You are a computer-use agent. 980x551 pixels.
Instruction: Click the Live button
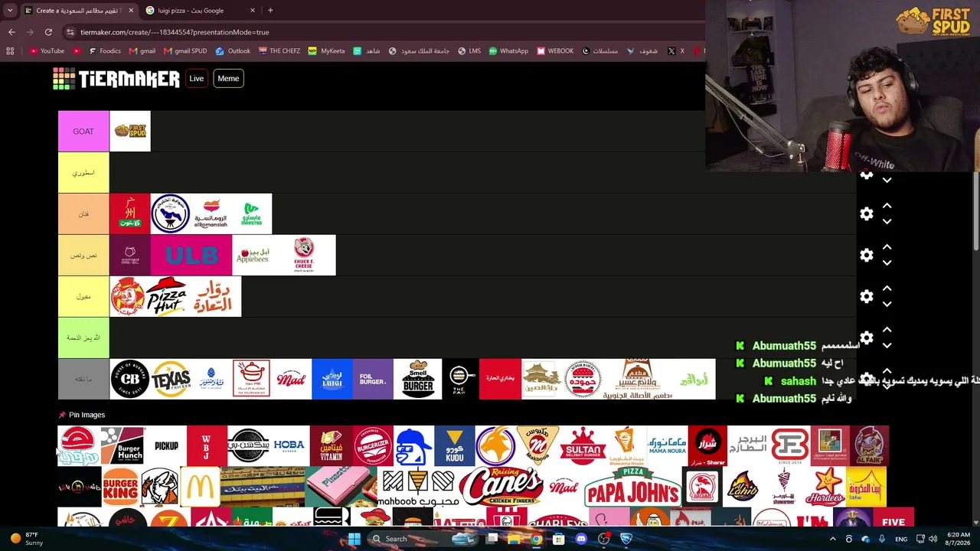coord(197,79)
